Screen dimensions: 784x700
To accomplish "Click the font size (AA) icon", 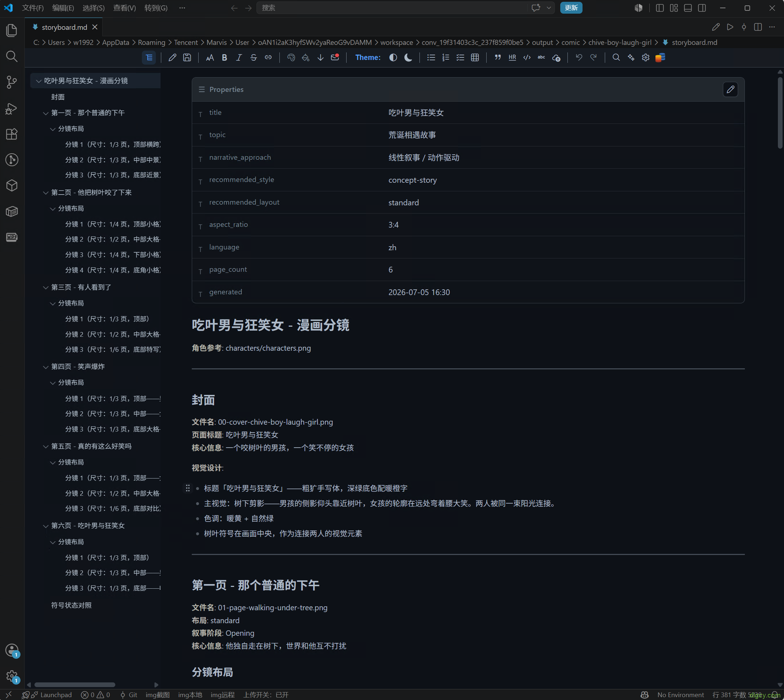I will (210, 58).
